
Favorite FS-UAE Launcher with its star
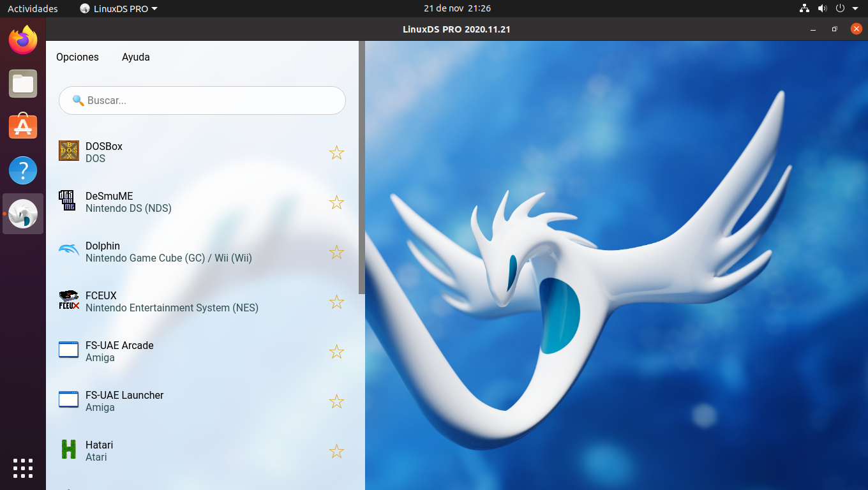pos(336,401)
